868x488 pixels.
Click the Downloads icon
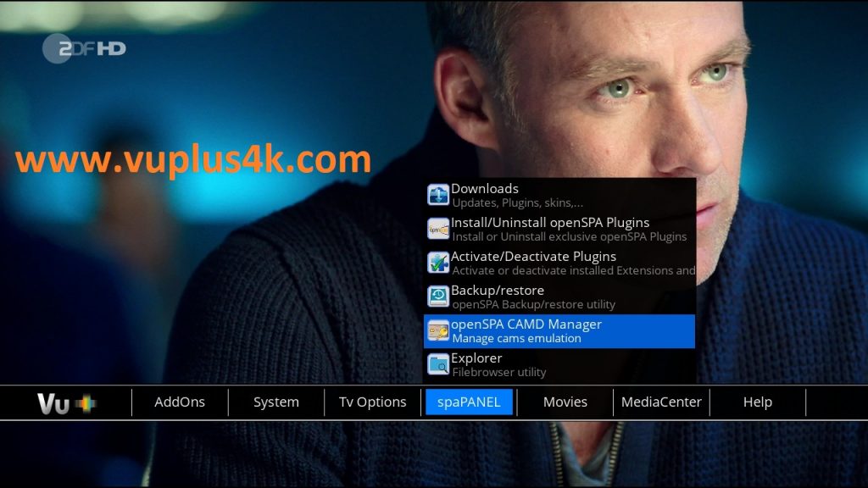pos(438,196)
